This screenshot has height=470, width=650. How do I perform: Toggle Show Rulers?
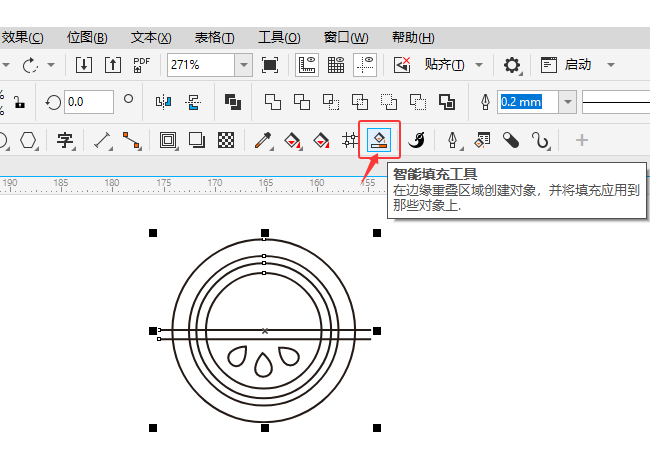point(307,65)
